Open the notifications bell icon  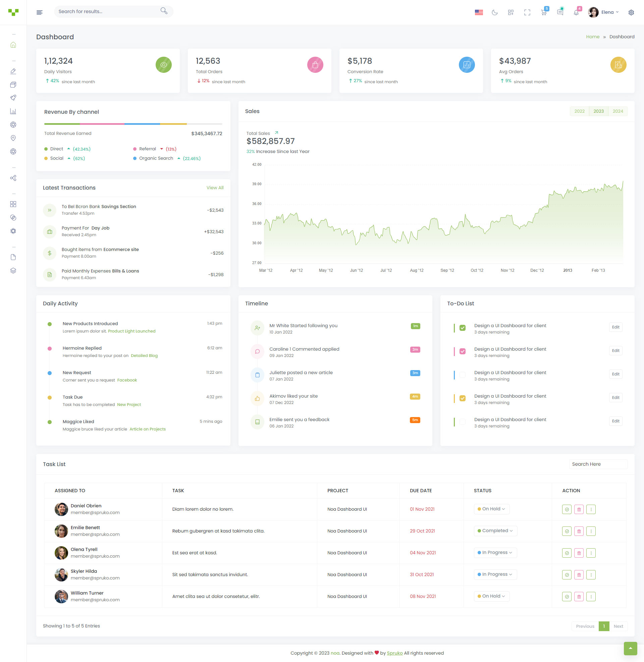(576, 12)
